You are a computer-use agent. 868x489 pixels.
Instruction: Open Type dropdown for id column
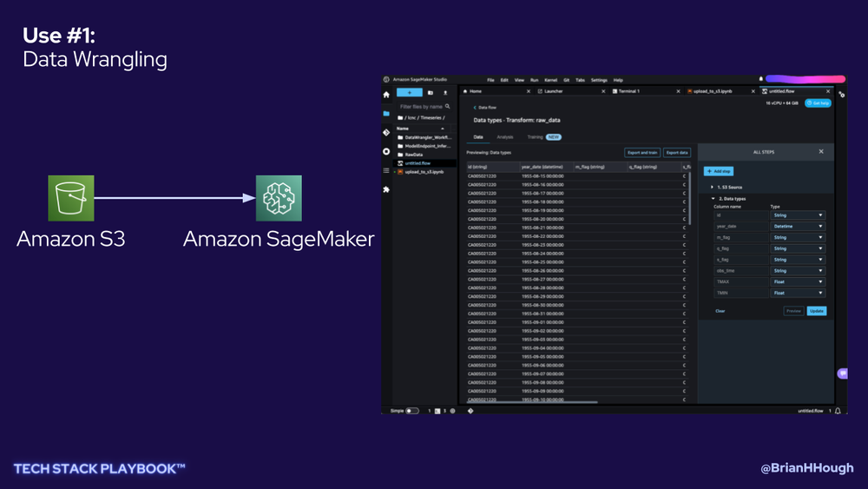[x=798, y=215]
